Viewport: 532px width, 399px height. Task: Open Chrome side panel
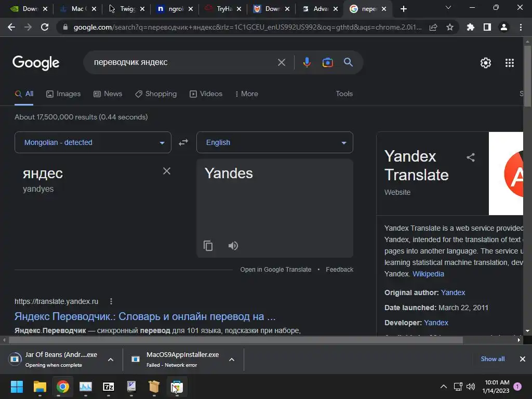coord(487,27)
